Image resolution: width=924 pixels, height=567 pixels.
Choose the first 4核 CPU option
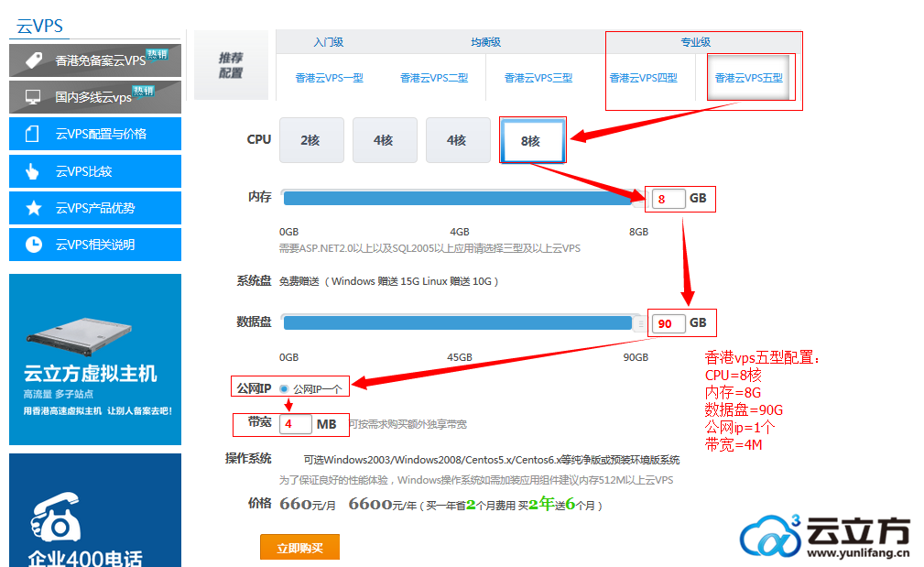385,140
